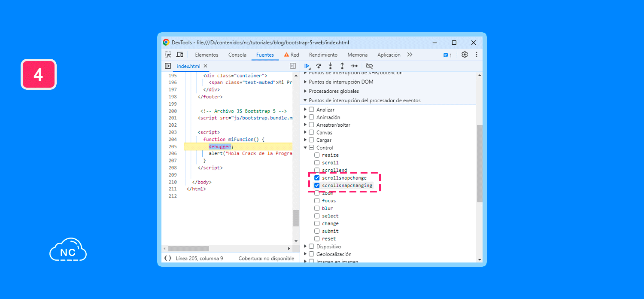
Task: Expand the Cargar tree arrow
Action: coord(305,140)
